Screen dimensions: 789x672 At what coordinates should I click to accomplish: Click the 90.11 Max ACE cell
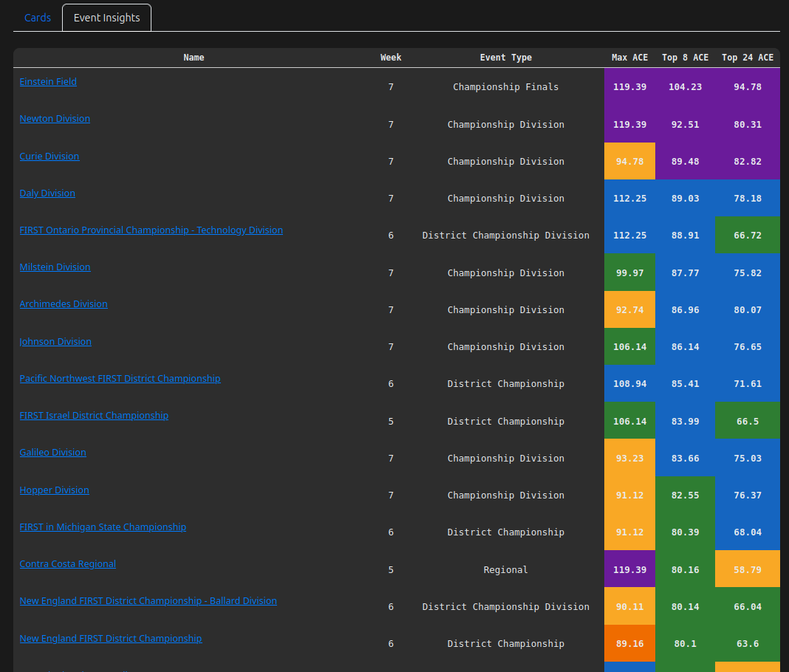pyautogui.click(x=629, y=606)
